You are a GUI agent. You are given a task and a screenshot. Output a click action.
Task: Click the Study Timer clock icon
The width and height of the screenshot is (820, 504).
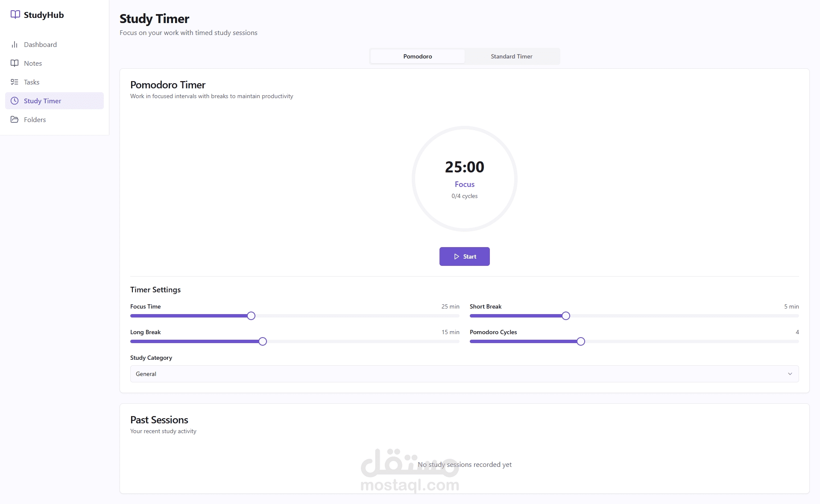point(15,101)
